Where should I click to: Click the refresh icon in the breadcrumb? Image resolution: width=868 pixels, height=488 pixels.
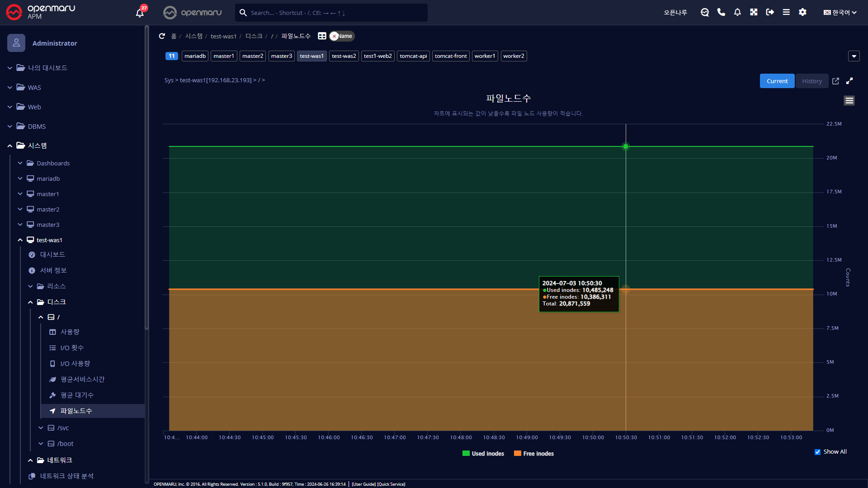pos(162,36)
